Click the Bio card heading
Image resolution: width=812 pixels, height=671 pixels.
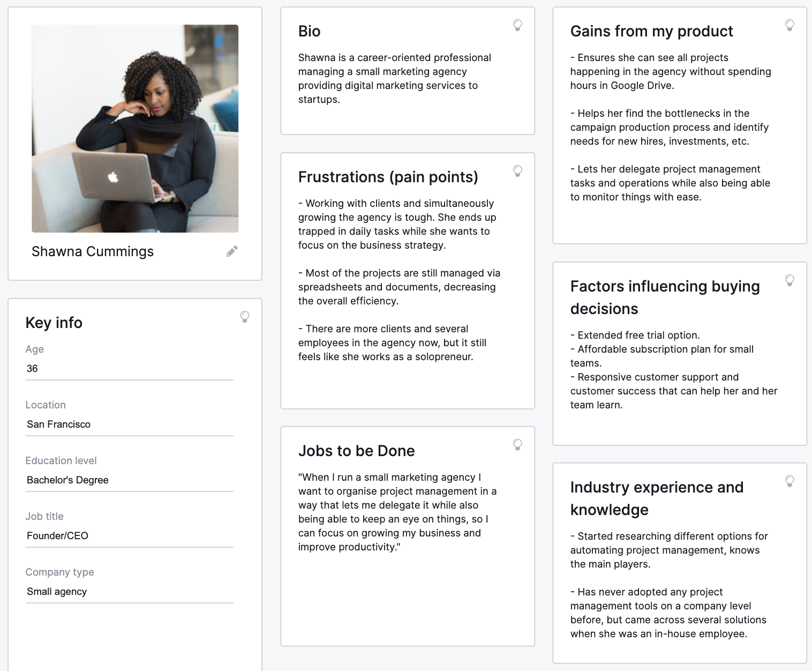tap(310, 31)
